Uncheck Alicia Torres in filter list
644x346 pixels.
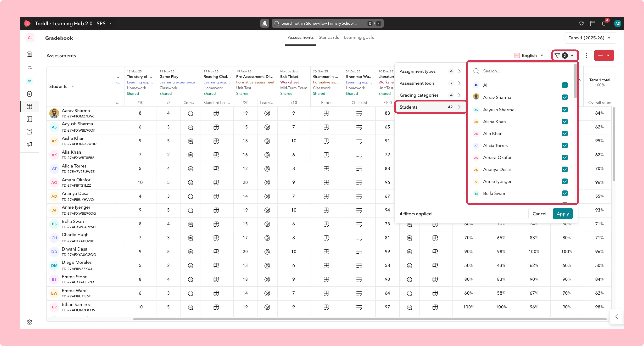click(x=565, y=146)
